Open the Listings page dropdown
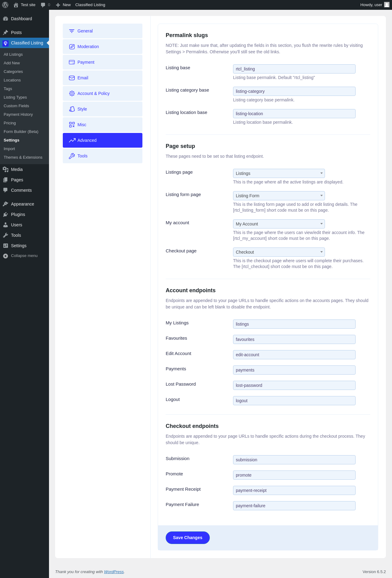This screenshot has height=578, width=392. (x=279, y=173)
